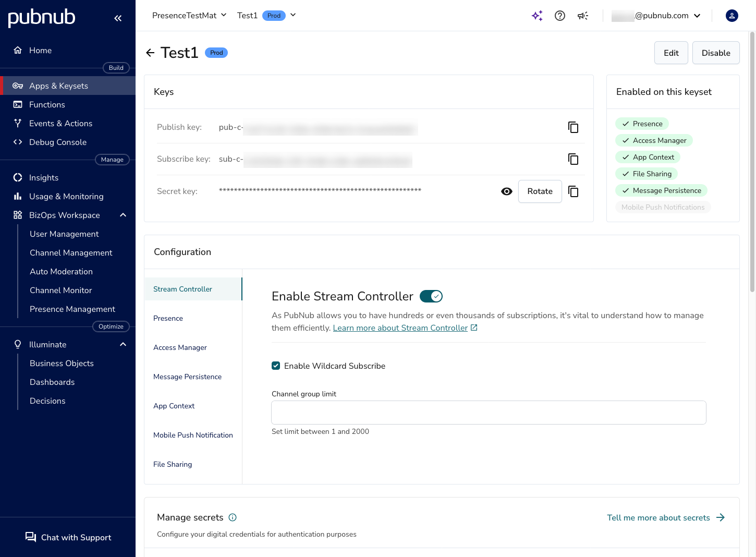Click the BizOps Workspace grid icon

[x=18, y=215]
